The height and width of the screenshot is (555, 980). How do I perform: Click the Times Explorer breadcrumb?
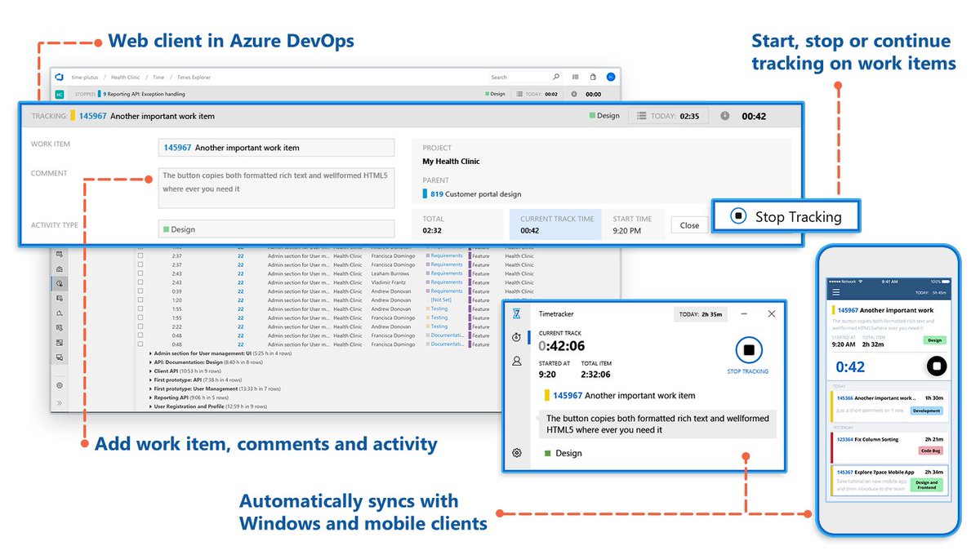coord(194,78)
